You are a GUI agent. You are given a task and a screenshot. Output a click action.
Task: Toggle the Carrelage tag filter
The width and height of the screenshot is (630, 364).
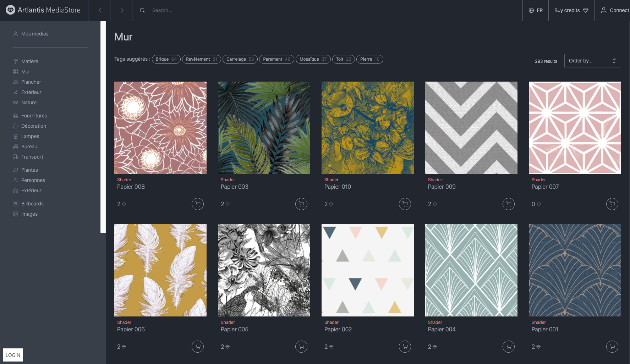240,59
